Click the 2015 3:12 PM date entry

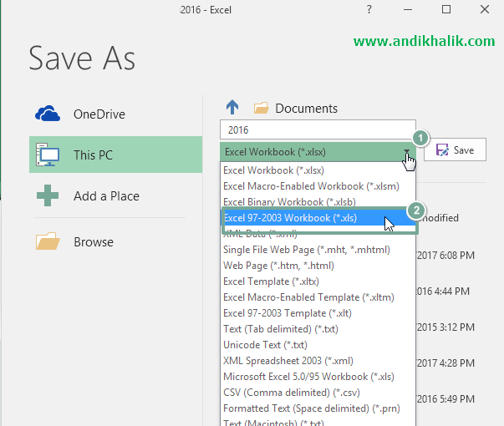[445, 327]
